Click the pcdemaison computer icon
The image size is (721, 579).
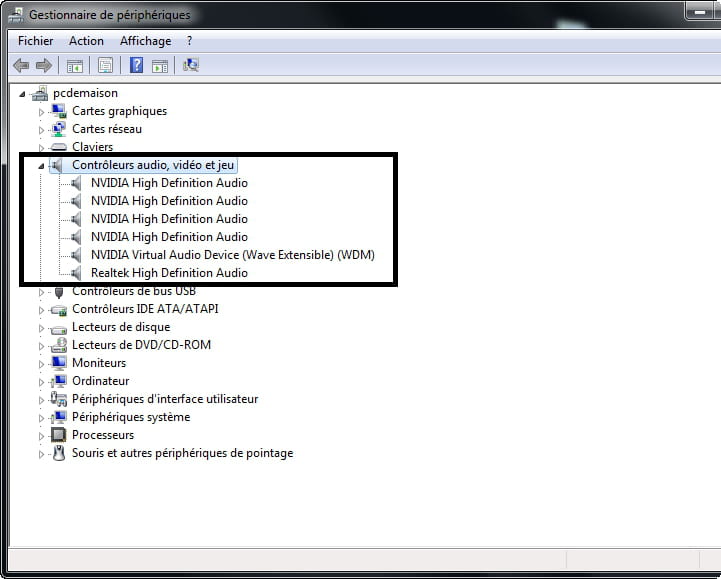40,93
